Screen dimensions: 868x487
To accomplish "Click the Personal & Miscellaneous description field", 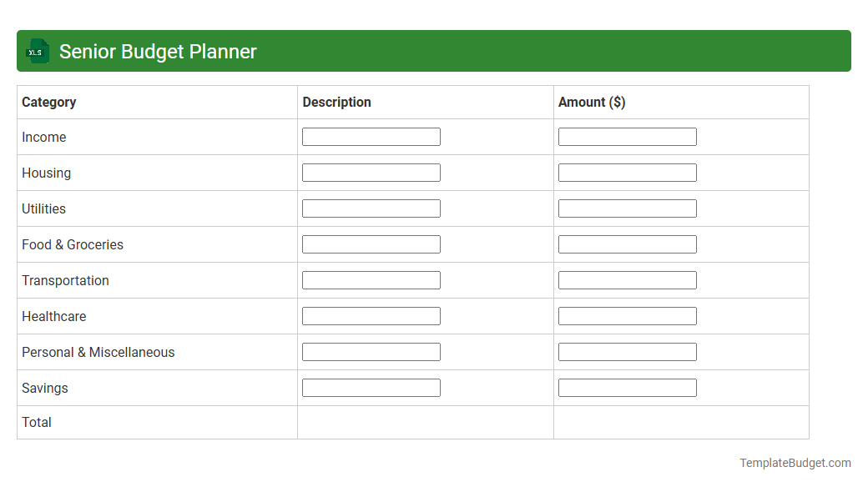I will [x=371, y=351].
